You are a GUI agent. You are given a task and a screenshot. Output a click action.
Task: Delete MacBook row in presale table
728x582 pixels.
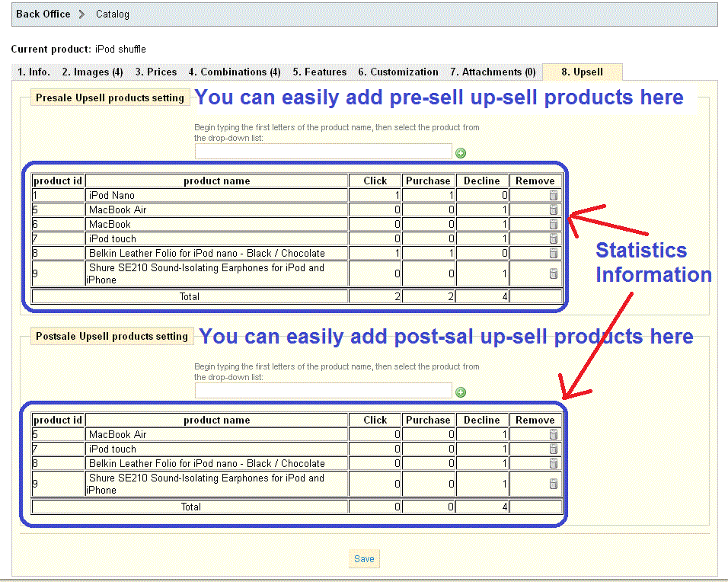coord(554,224)
